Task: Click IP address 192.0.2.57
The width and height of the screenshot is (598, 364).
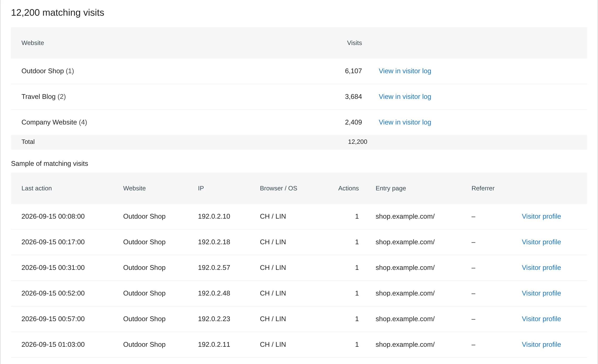Action: click(x=214, y=268)
